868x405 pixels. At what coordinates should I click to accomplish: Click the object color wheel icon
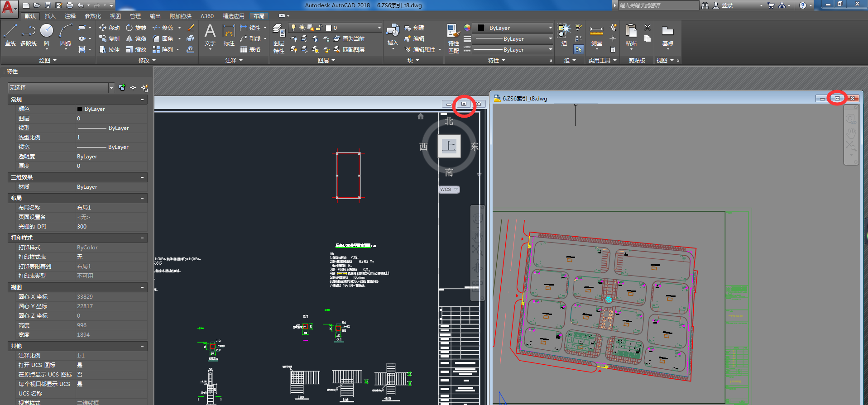pos(467,28)
